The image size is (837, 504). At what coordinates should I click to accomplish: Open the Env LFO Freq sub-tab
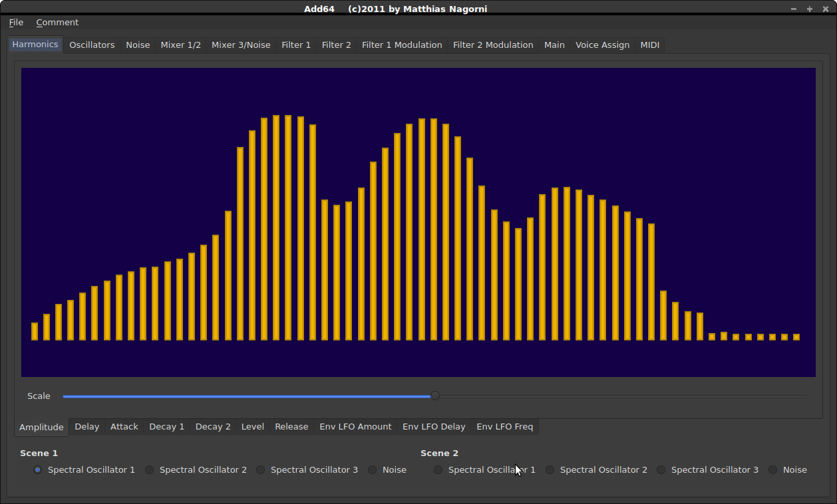pos(504,427)
